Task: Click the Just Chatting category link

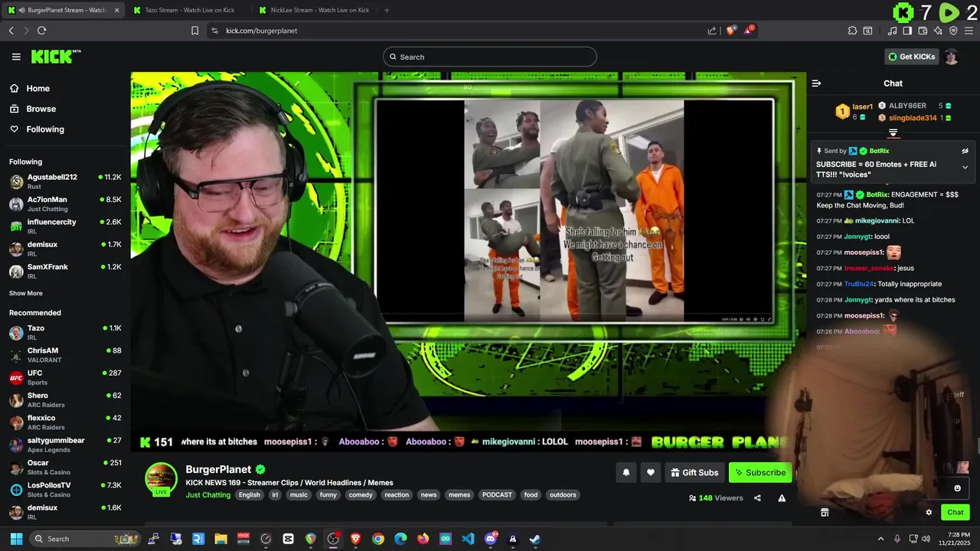Action: coord(208,495)
